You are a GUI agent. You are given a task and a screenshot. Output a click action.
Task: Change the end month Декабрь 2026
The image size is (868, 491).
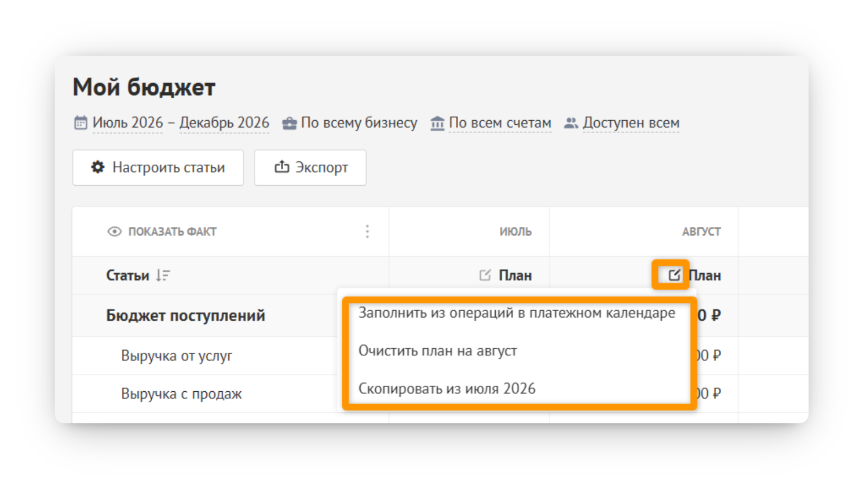point(224,123)
